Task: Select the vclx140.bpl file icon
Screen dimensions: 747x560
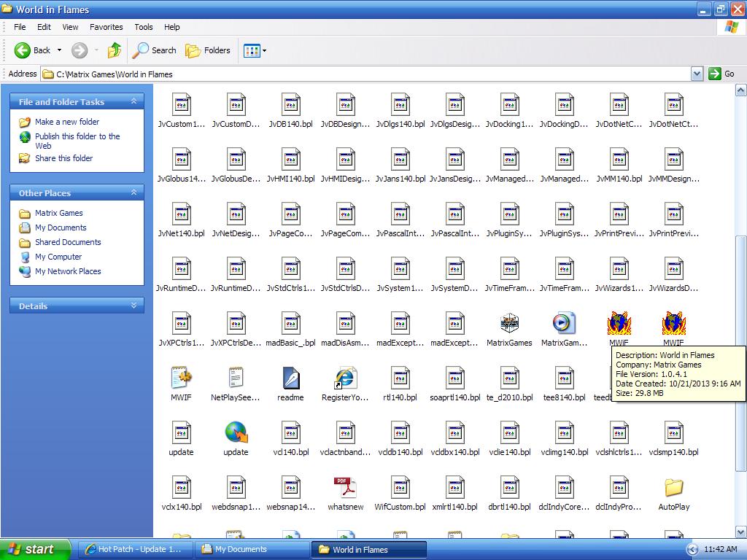Action: point(181,487)
